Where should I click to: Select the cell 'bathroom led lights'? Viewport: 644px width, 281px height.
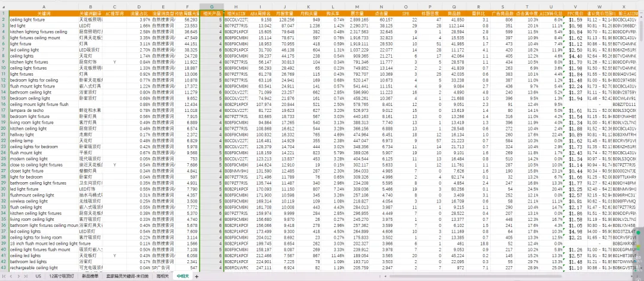pos(44,262)
